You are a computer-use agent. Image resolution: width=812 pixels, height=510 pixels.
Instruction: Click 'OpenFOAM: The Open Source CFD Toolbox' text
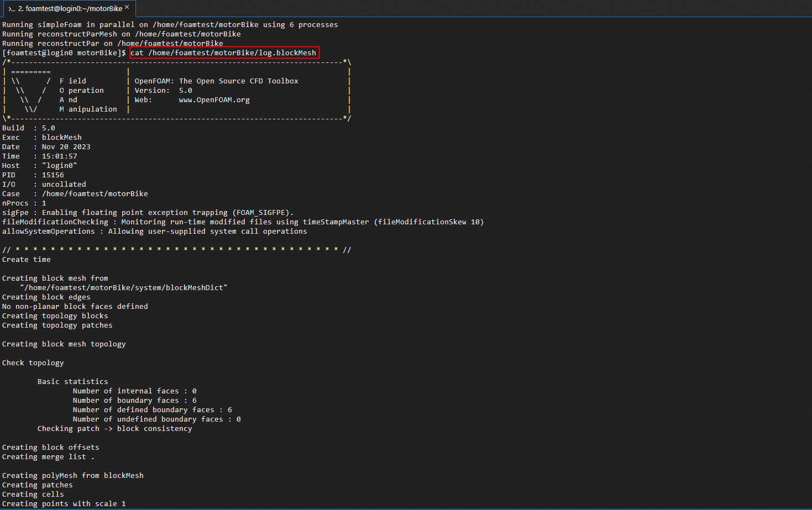tap(217, 81)
